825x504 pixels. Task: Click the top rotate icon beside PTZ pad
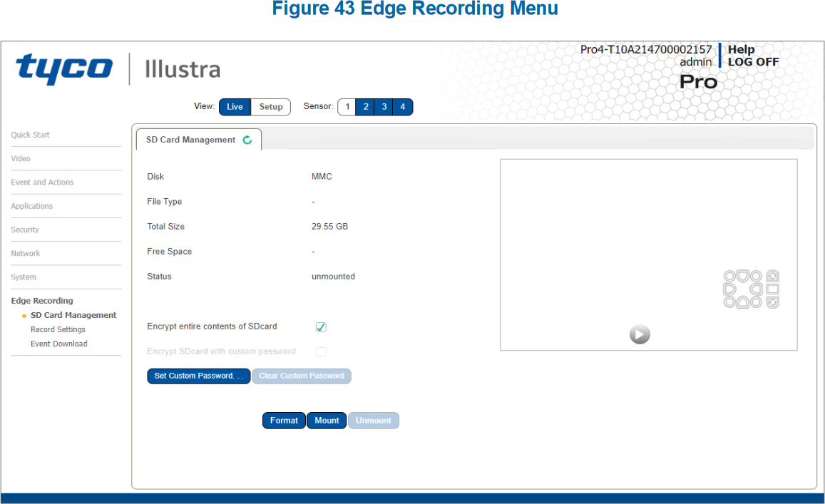(x=772, y=277)
